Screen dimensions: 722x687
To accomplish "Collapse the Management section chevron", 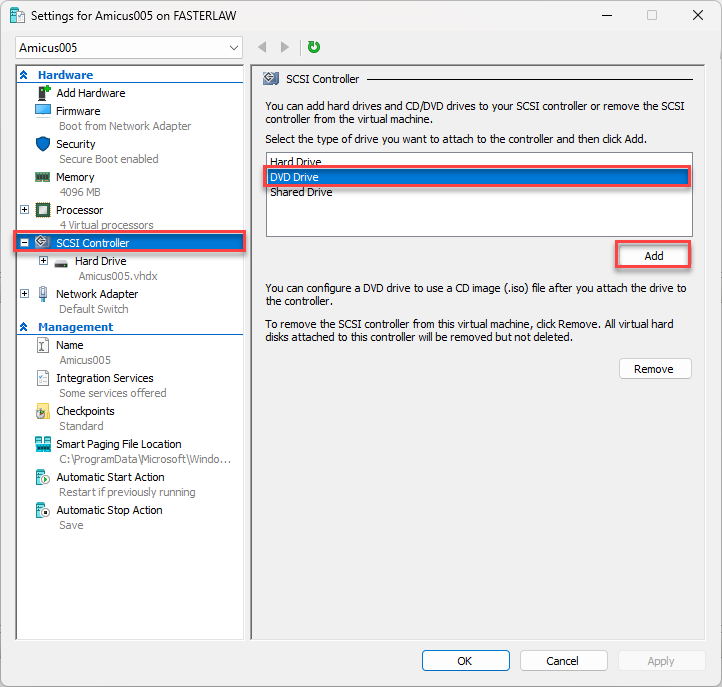I will [x=24, y=326].
